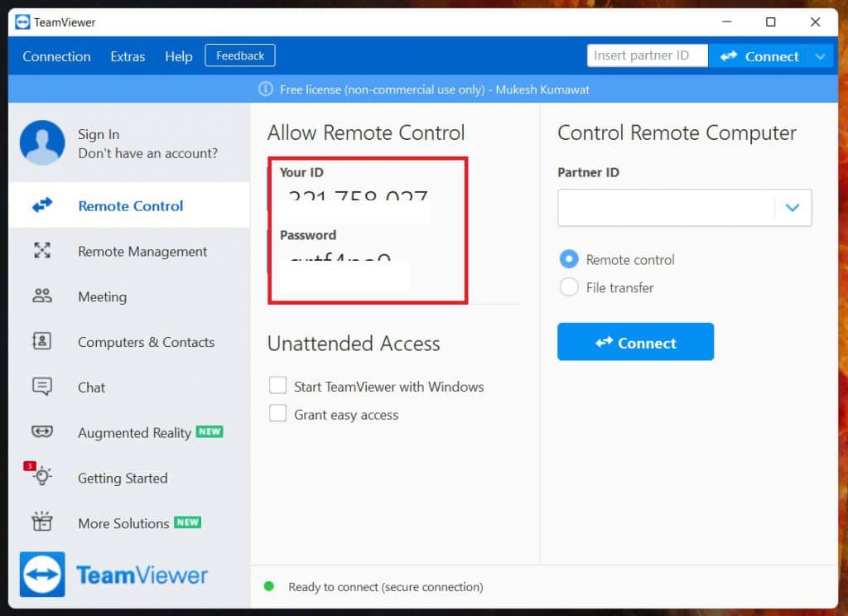
Task: Open the dropdown arrow next to top Connect
Action: click(x=821, y=56)
